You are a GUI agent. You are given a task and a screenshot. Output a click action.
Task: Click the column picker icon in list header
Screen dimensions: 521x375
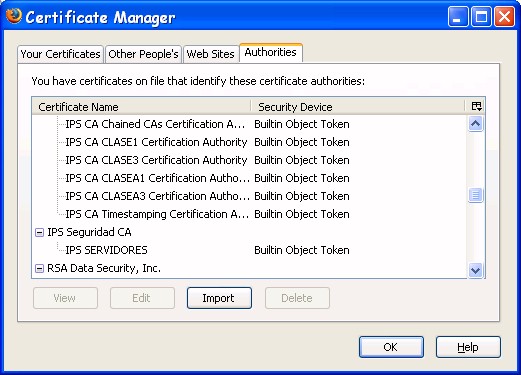(x=476, y=107)
